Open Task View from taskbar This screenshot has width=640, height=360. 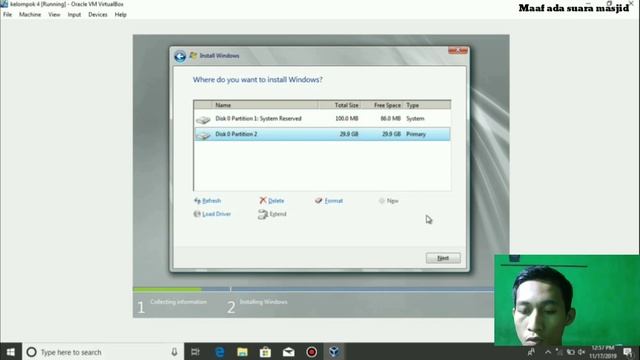point(196,352)
